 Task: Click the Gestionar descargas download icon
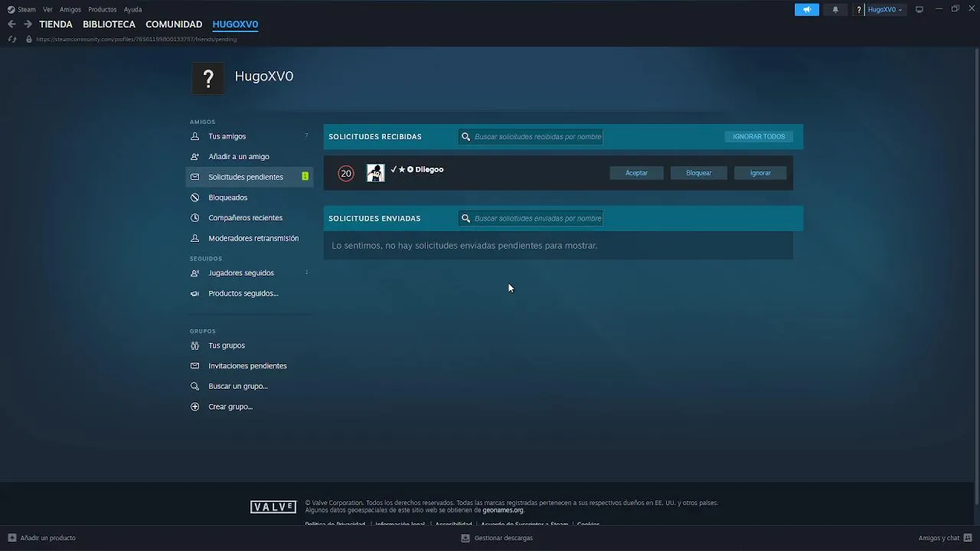(465, 538)
